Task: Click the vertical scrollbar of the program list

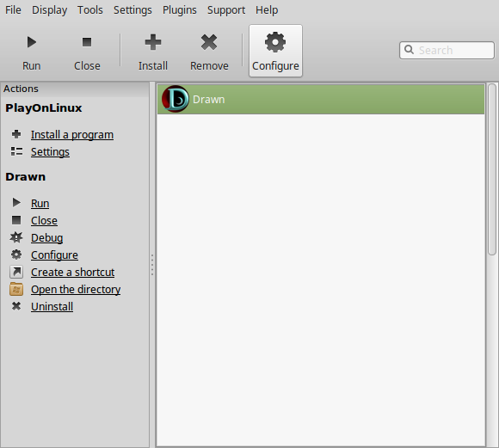Action: (492, 169)
